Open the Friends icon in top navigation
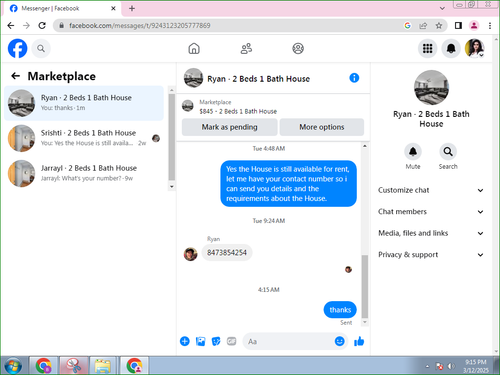Screen dimensions: 500x375 point(246,49)
